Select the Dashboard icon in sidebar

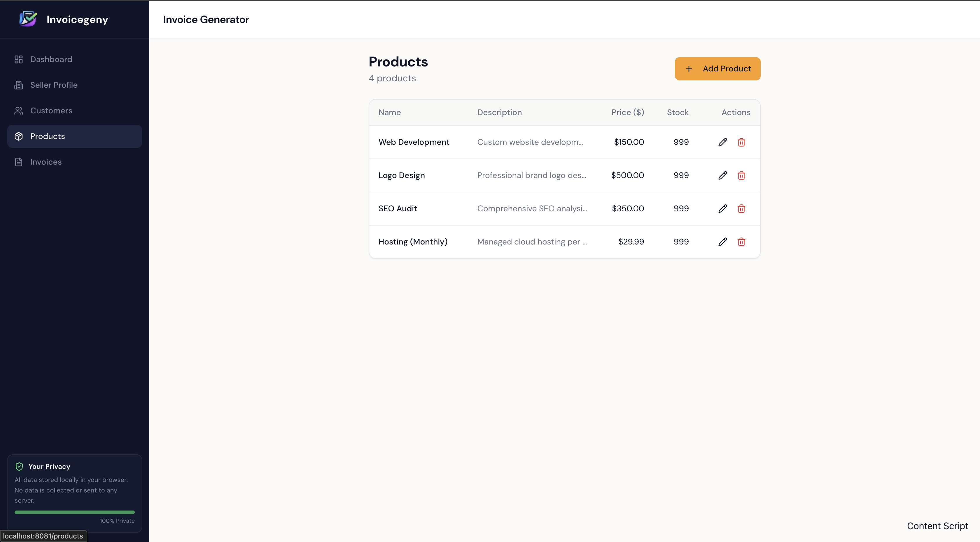(x=19, y=59)
